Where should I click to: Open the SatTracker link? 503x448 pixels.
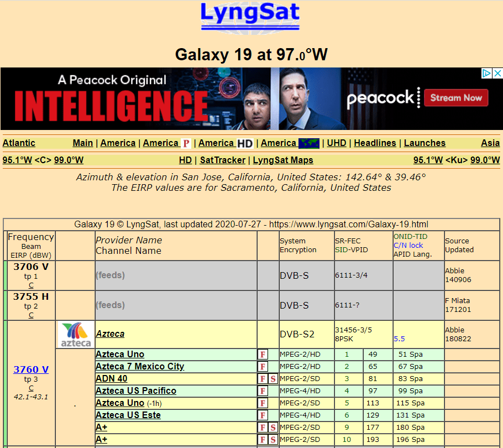pyautogui.click(x=223, y=160)
